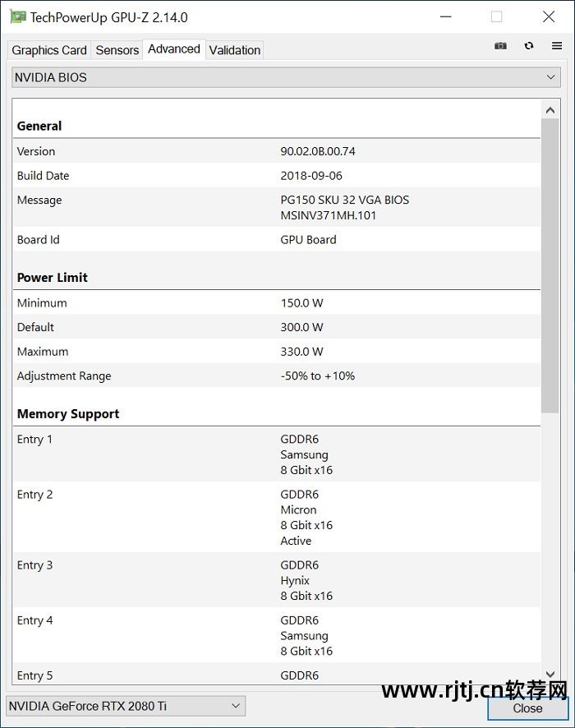This screenshot has width=575, height=728.
Task: Select the Build Date value 2018-09-06
Action: [x=311, y=176]
